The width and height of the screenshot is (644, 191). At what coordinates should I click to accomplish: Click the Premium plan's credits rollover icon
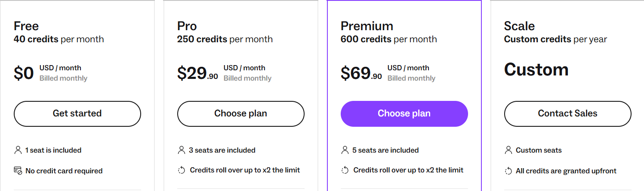pos(345,170)
